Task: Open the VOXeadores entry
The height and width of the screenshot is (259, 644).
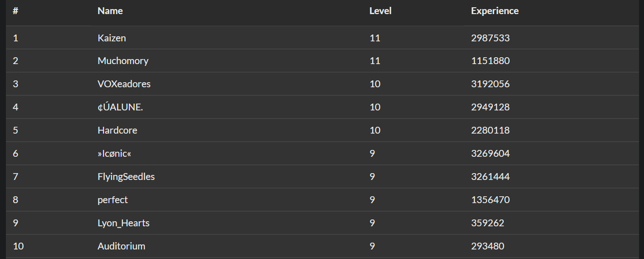Action: click(x=124, y=84)
